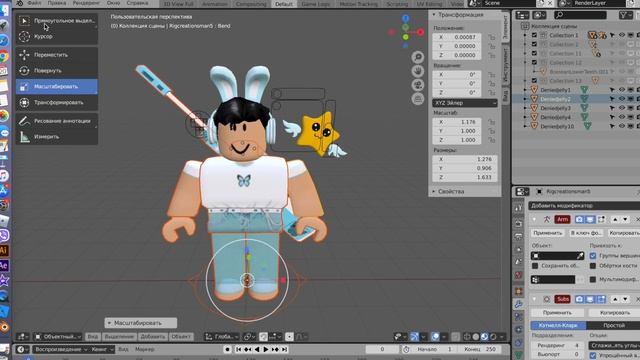Open the Воспроизведение playback dropdown

pos(60,349)
